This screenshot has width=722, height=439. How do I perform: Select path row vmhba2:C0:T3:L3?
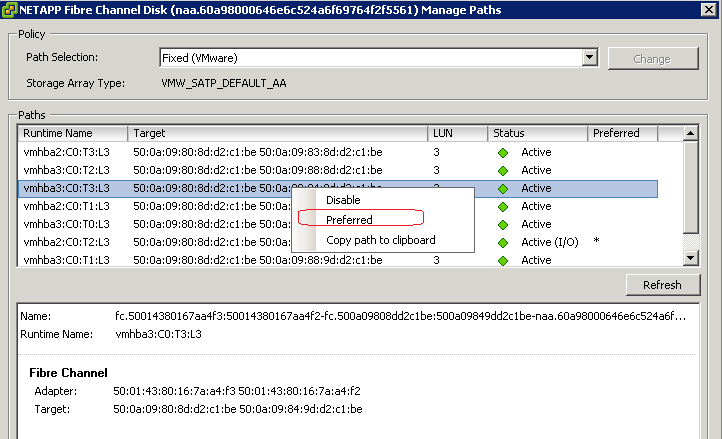point(338,152)
